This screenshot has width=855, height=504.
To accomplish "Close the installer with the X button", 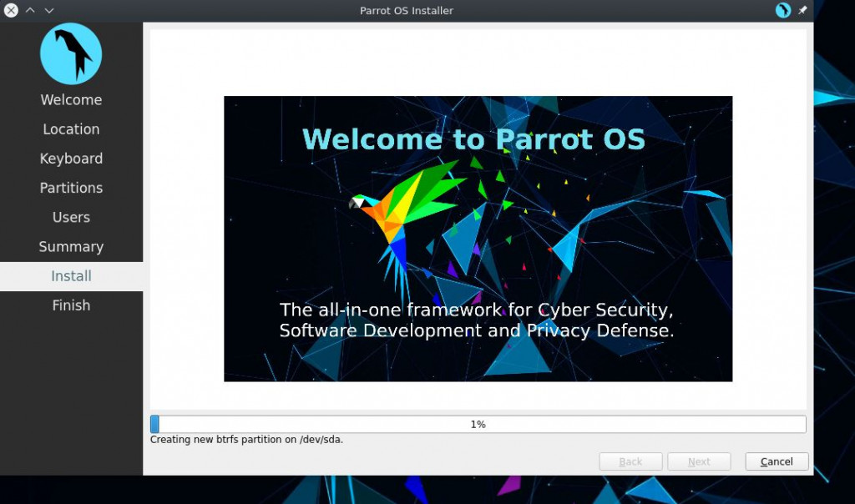I will (x=11, y=10).
